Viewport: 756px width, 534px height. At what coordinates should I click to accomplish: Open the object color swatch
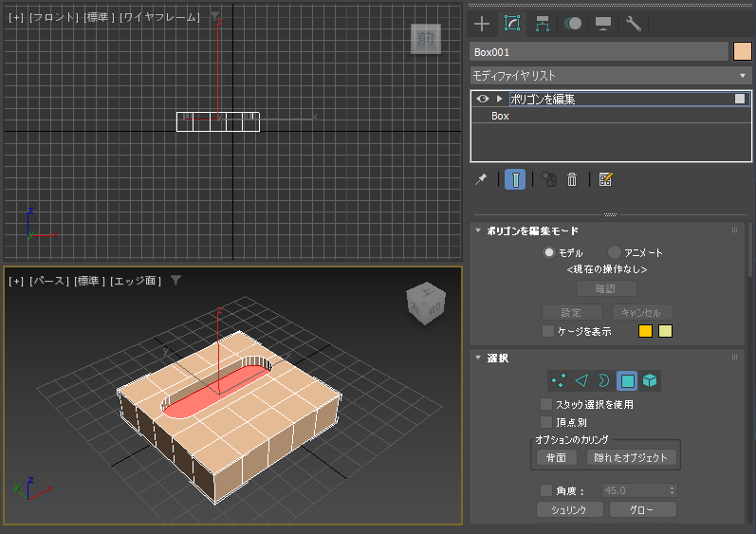(743, 51)
